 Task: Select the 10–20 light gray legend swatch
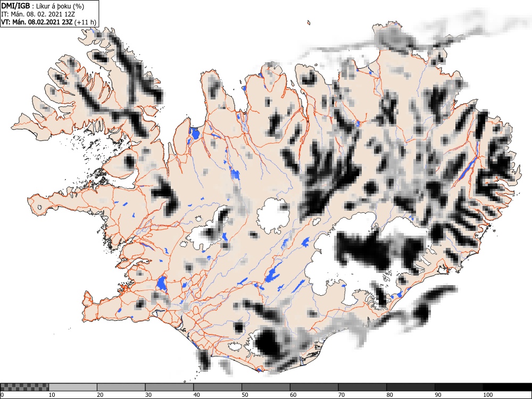point(73,387)
